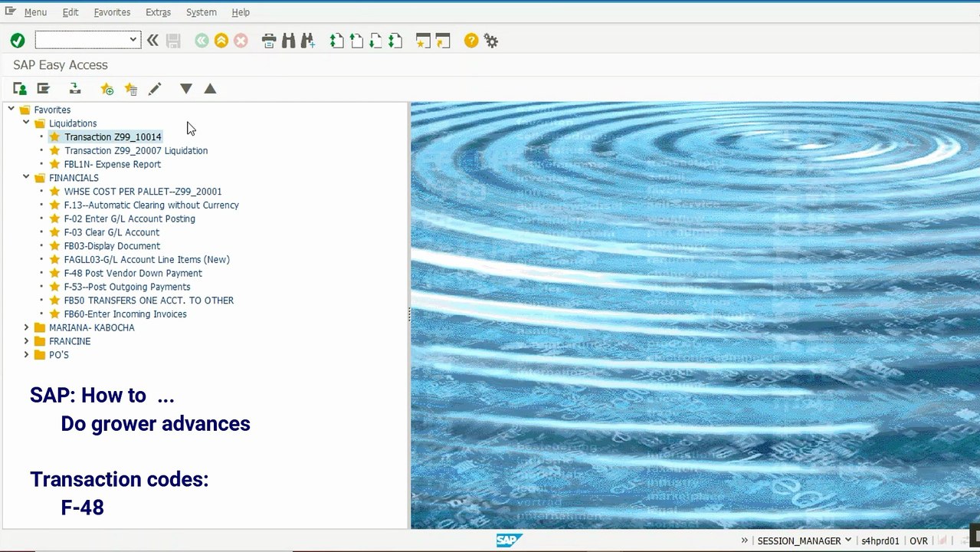Screen dimensions: 980x552
Task: Click the SAP Menu icon
Action: coord(44,89)
